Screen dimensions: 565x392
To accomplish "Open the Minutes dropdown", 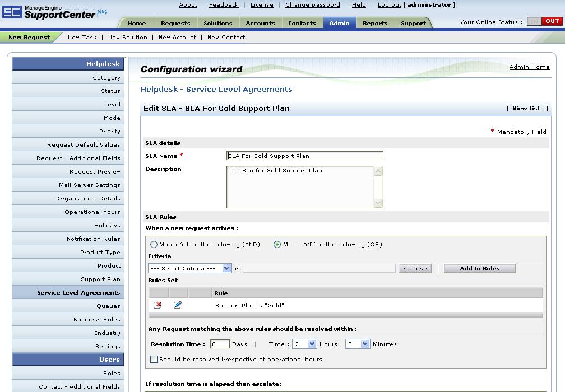I will tap(358, 344).
